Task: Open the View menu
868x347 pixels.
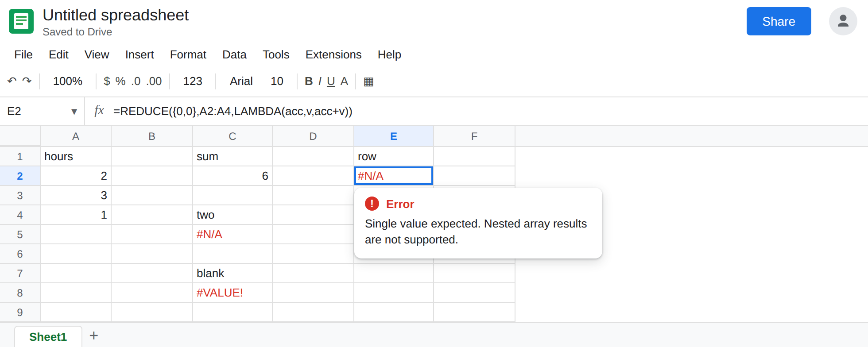Action: pyautogui.click(x=97, y=54)
